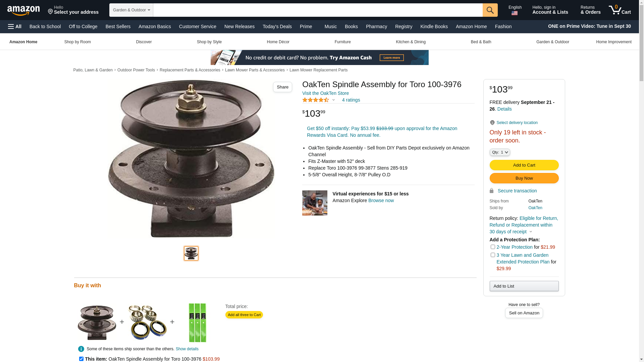Visit the OakTen Store link
This screenshot has width=644, height=362.
point(325,93)
